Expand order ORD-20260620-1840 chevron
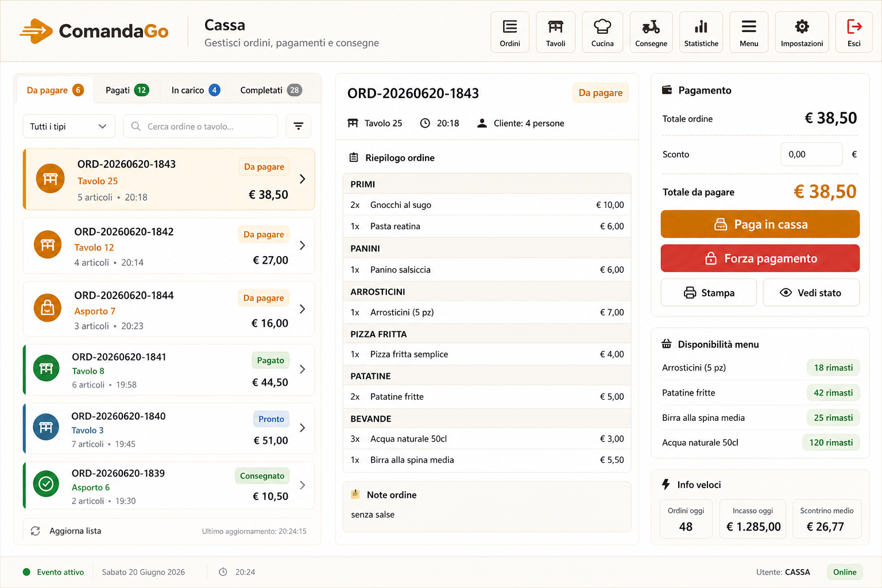This screenshot has width=882, height=588. click(303, 428)
